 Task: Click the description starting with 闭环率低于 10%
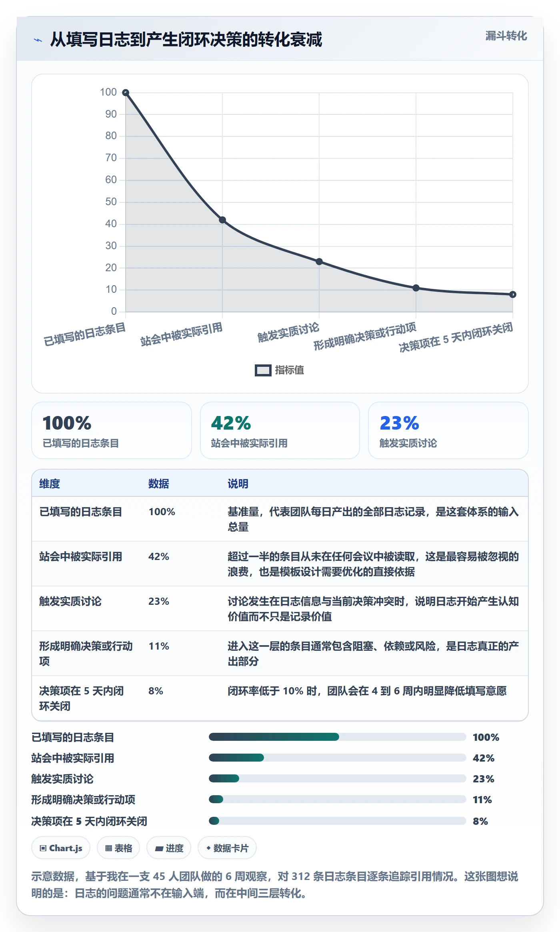pyautogui.click(x=367, y=691)
